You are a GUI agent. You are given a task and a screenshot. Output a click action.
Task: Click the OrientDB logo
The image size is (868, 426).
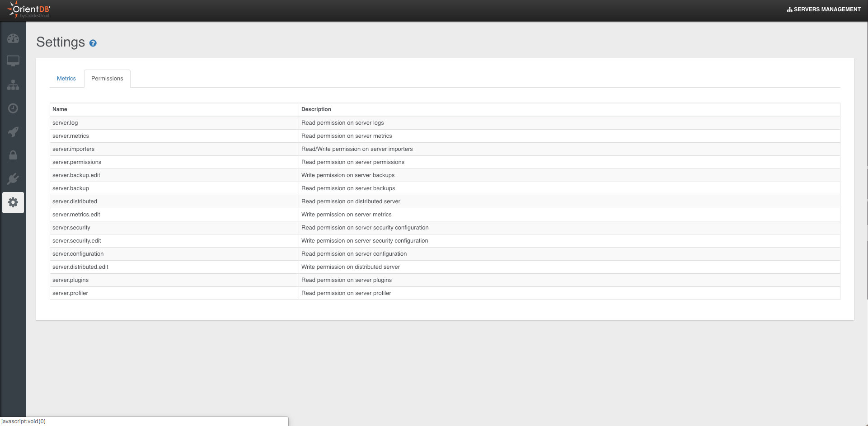pos(29,10)
